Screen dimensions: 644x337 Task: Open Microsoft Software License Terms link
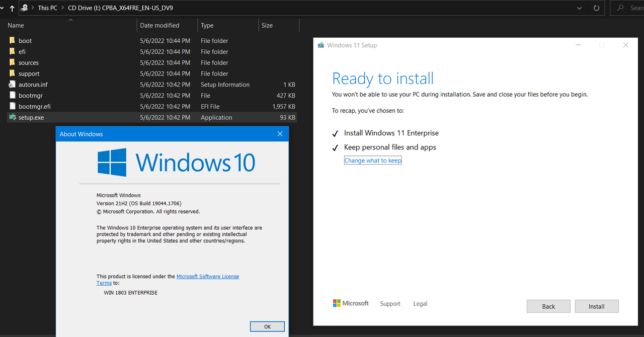tap(208, 277)
